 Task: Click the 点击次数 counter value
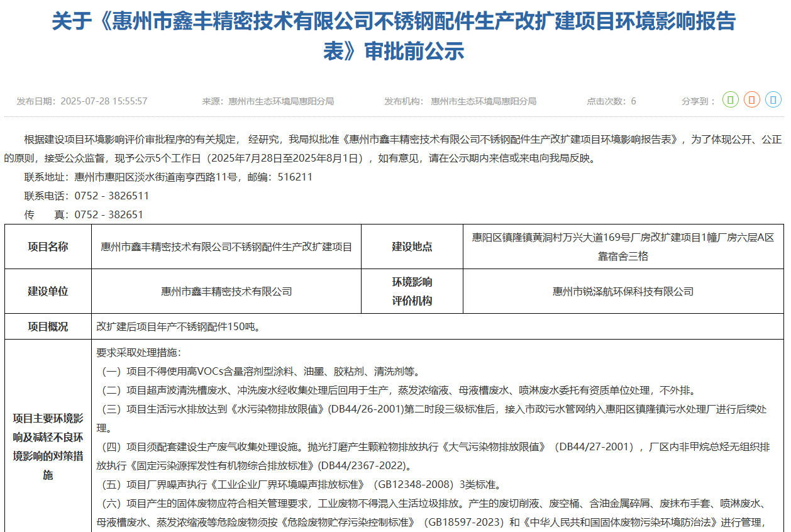point(633,101)
